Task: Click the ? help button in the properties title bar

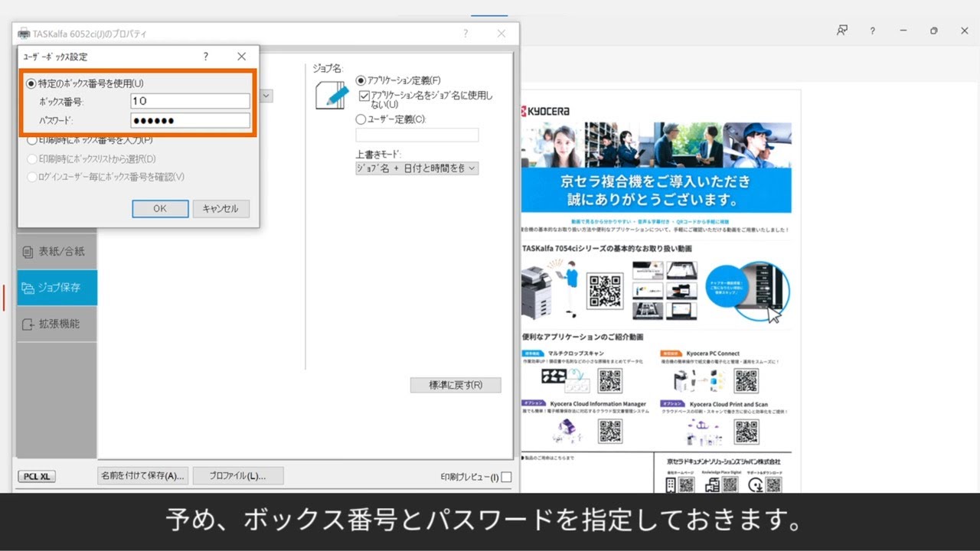Action: 465,34
